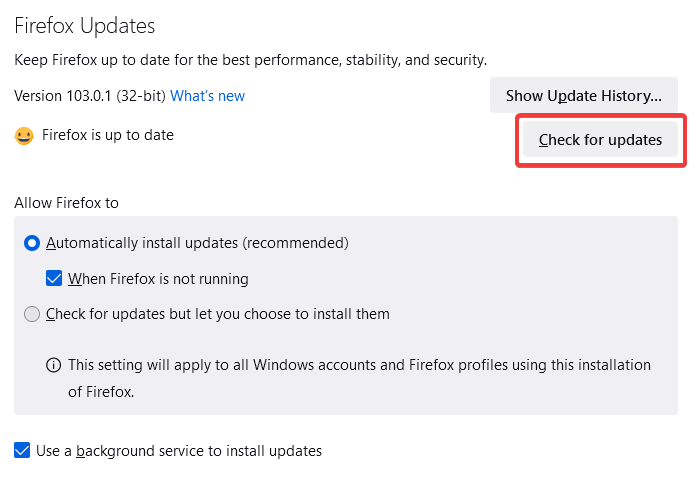Click the Check for updates button
The width and height of the screenshot is (698, 498).
[600, 140]
